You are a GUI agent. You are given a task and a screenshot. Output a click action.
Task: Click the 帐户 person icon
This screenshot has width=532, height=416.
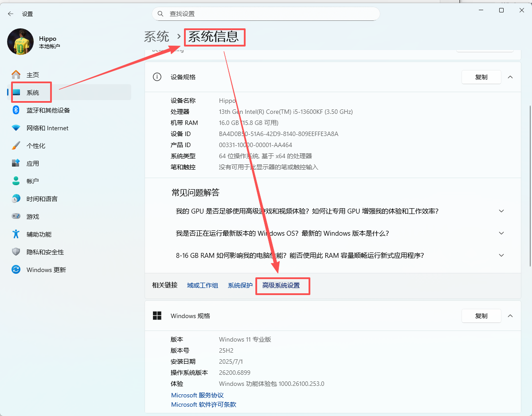(16, 181)
